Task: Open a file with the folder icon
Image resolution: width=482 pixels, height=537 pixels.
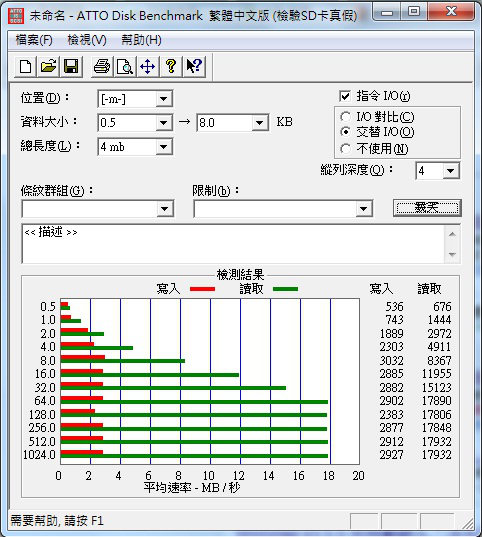Action: tap(48, 66)
